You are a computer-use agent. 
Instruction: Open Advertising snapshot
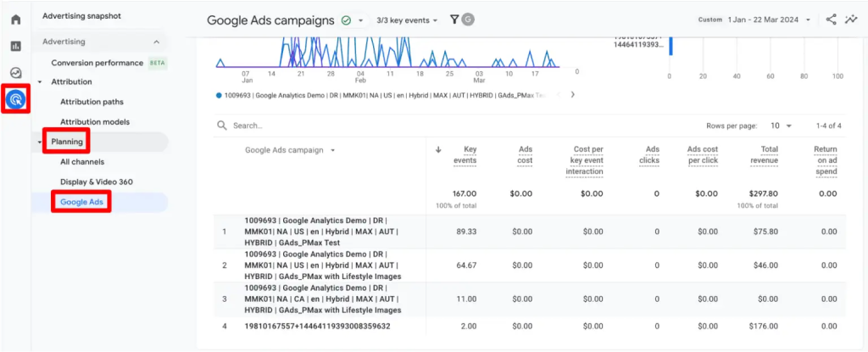click(81, 16)
